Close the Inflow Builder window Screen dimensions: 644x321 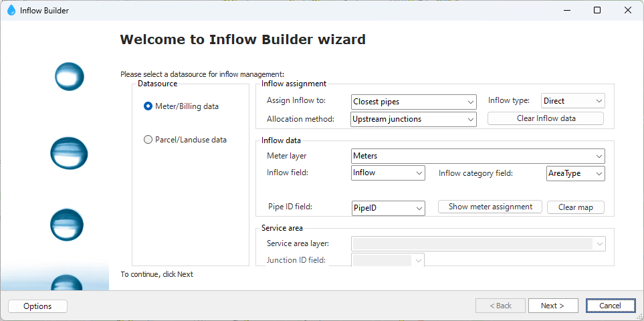[627, 11]
